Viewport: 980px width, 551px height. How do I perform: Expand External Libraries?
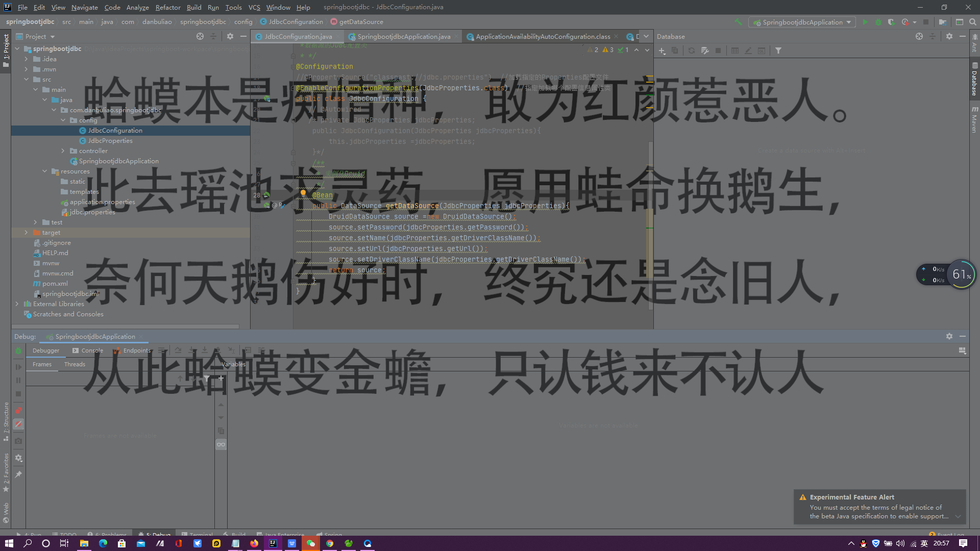[x=17, y=304]
